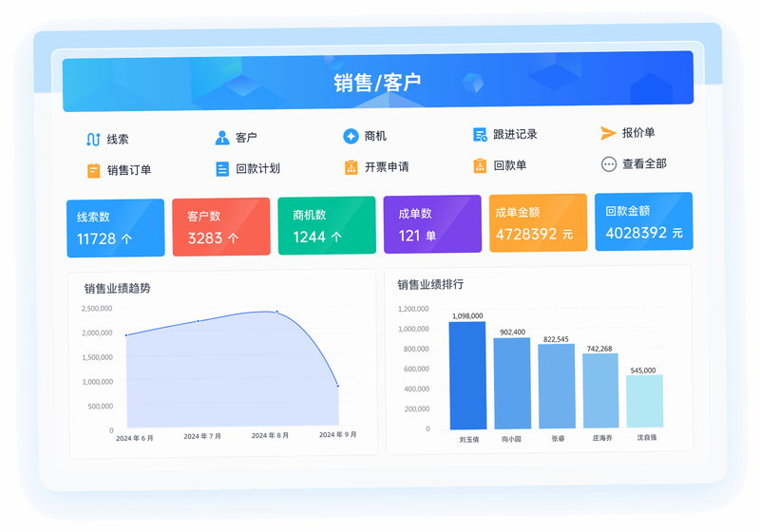Click the 2024 年 6 月 axis label
The width and height of the screenshot is (760, 532).
tap(134, 438)
